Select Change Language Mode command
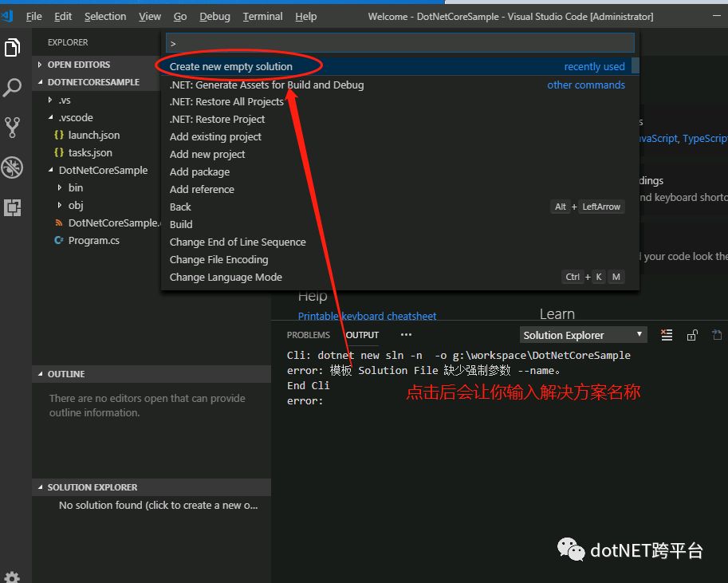Viewport: 728px width, 583px height. pos(399,278)
